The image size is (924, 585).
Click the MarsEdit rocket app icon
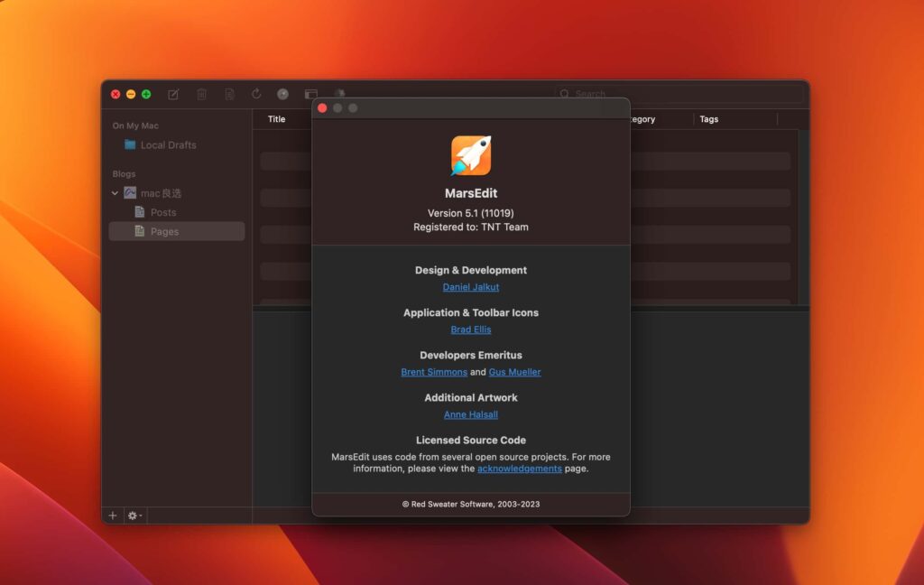tap(470, 155)
